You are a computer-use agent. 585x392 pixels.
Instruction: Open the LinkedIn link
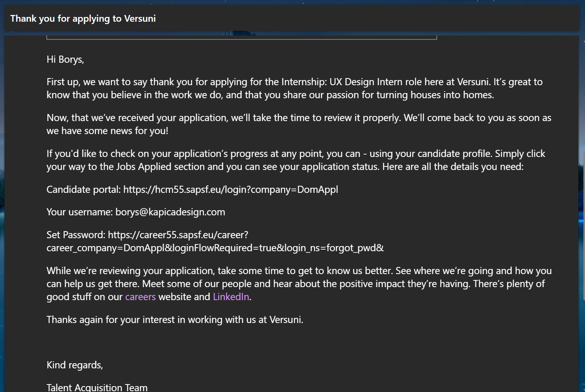[x=231, y=297]
